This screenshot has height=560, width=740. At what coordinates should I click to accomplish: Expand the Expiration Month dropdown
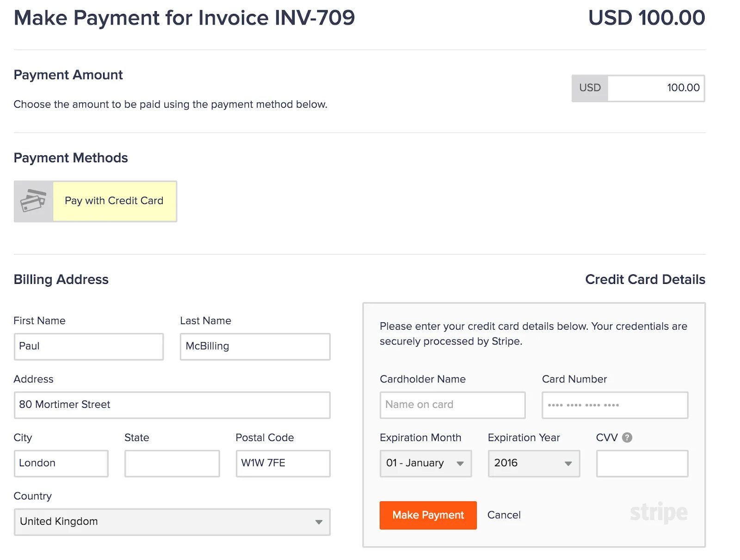425,463
